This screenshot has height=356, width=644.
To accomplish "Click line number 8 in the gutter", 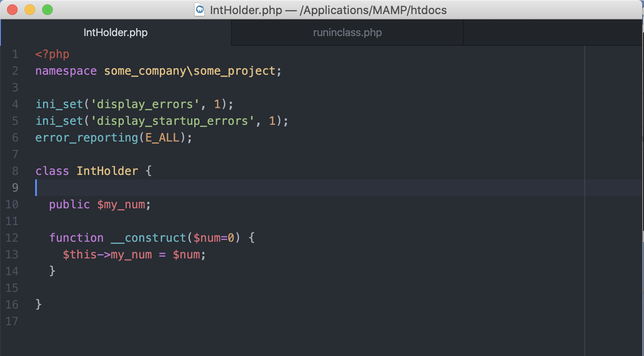I will [x=15, y=171].
